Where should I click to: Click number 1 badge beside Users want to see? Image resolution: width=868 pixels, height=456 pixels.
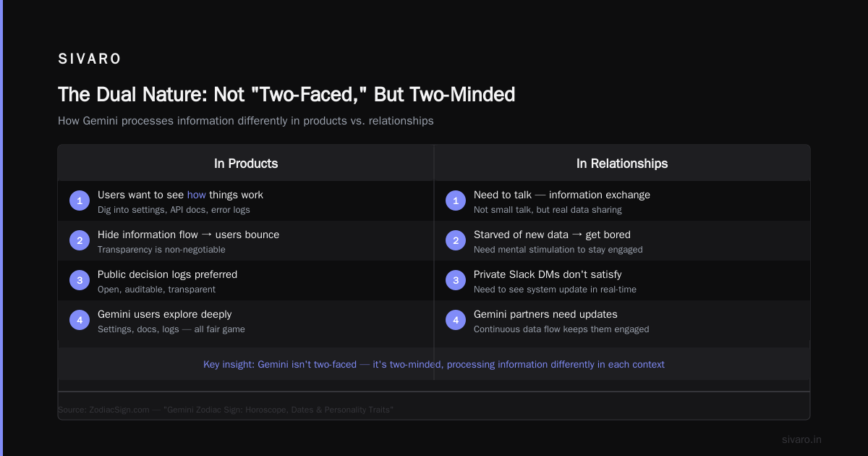(80, 200)
